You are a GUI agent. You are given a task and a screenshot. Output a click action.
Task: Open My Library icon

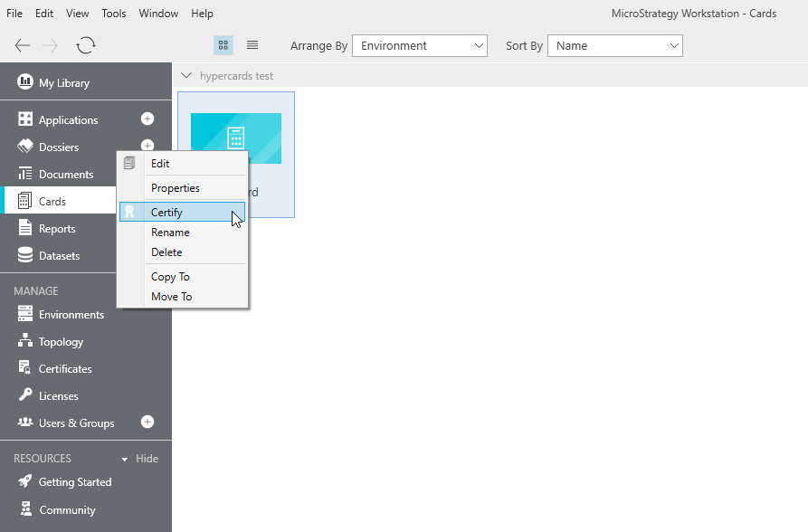click(x=24, y=81)
